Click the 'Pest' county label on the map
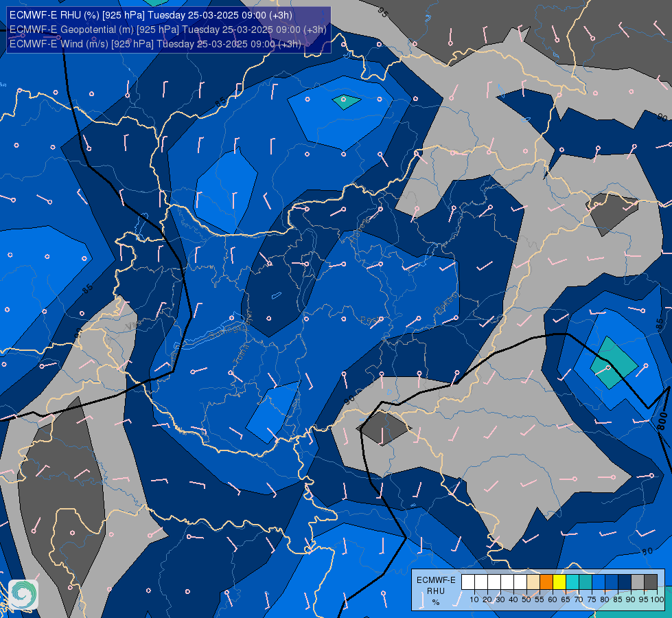The image size is (672, 618). (369, 321)
